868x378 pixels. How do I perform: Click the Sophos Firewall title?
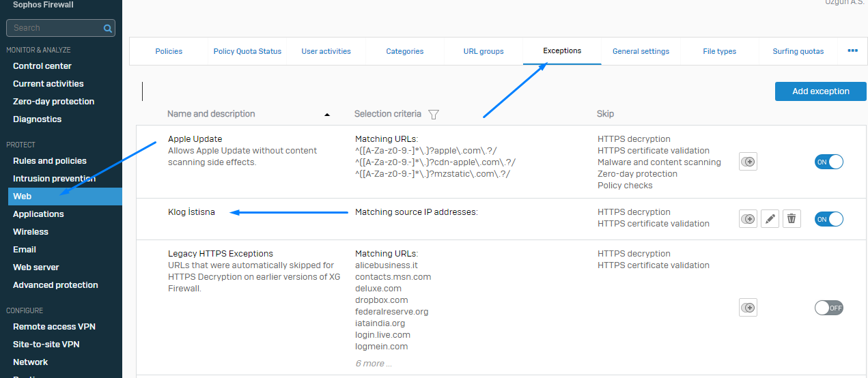tap(43, 5)
